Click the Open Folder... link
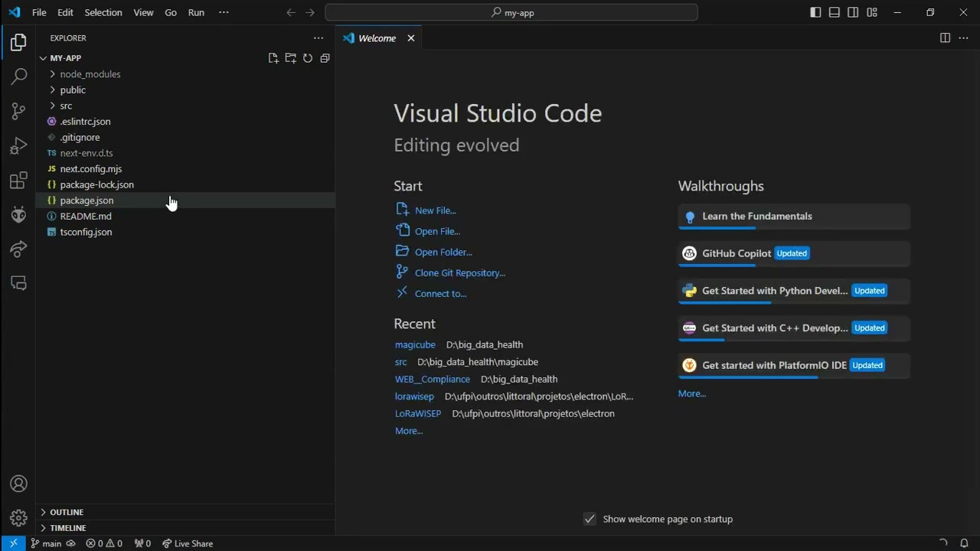Viewport: 980px width, 551px height. pyautogui.click(x=443, y=252)
